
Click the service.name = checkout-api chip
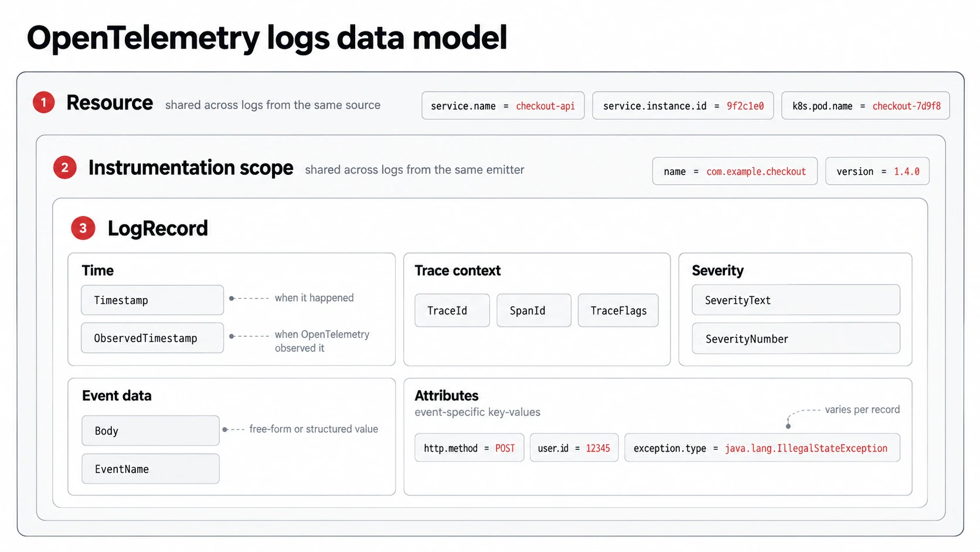point(503,106)
